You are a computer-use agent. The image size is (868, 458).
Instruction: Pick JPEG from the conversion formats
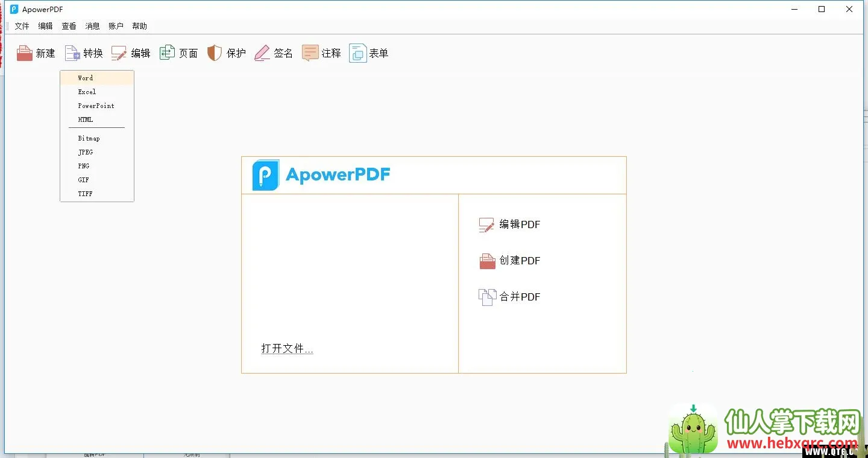[86, 152]
